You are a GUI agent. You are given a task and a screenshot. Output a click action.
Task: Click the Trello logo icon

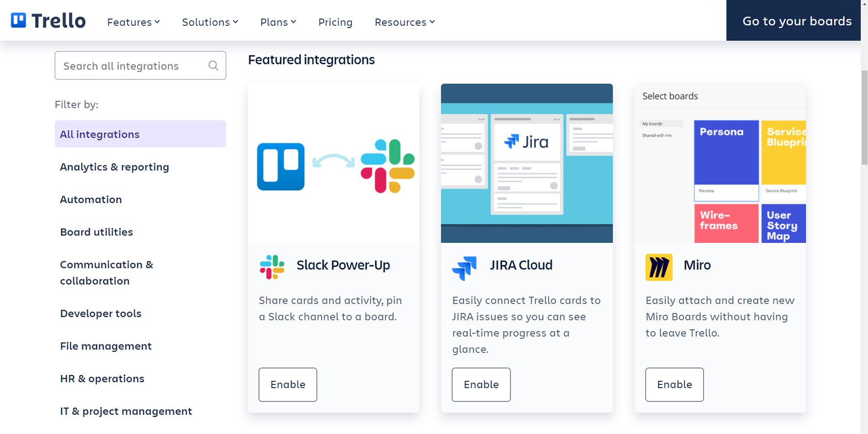pyautogui.click(x=19, y=21)
